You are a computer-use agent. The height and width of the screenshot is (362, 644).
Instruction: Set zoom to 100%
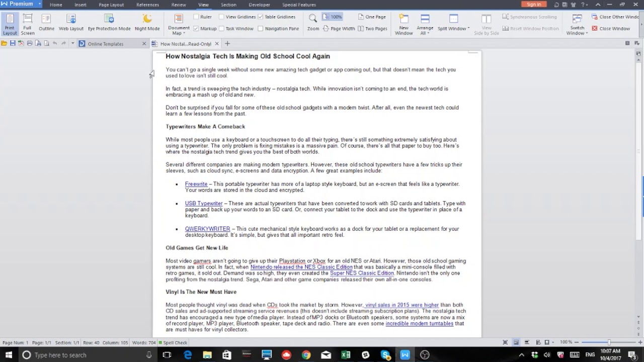coord(332,17)
